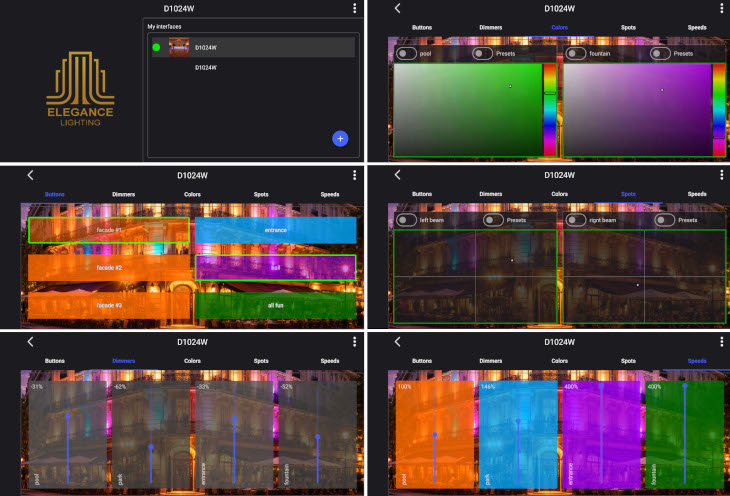
Task: Click the highlighted Speeds tab
Action: tap(697, 360)
